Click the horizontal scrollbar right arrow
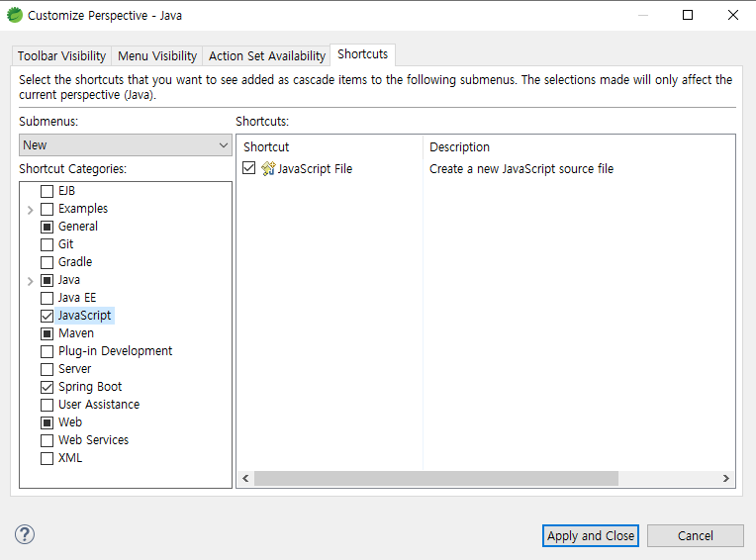Viewport: 756px width, 560px height. tap(726, 479)
